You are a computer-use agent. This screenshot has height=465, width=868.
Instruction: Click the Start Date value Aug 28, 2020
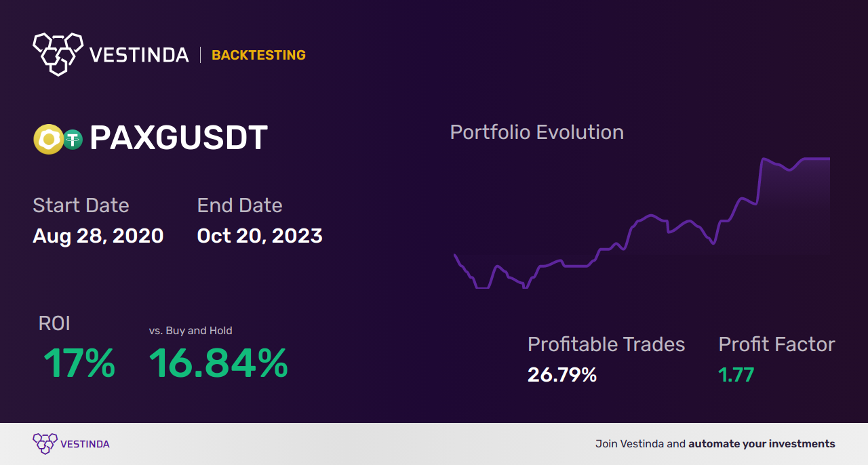coord(98,236)
